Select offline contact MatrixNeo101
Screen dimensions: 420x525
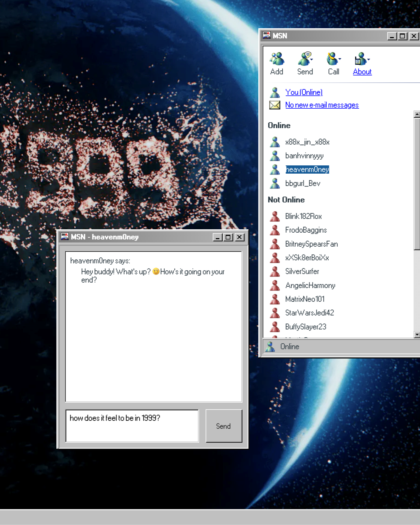pos(305,299)
